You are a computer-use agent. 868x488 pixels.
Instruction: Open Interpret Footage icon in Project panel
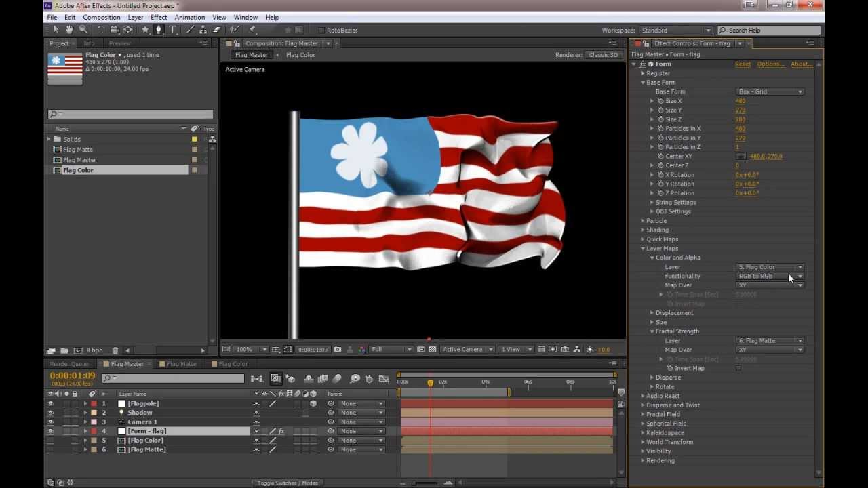(x=51, y=350)
